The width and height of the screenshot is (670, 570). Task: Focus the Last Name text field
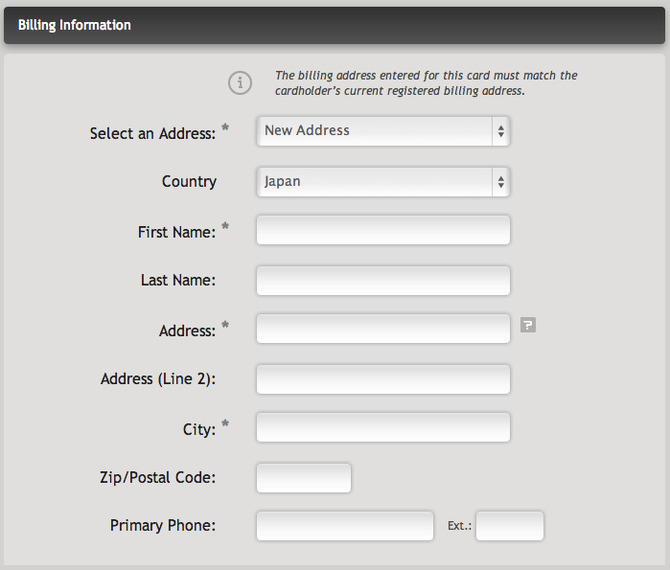point(383,281)
